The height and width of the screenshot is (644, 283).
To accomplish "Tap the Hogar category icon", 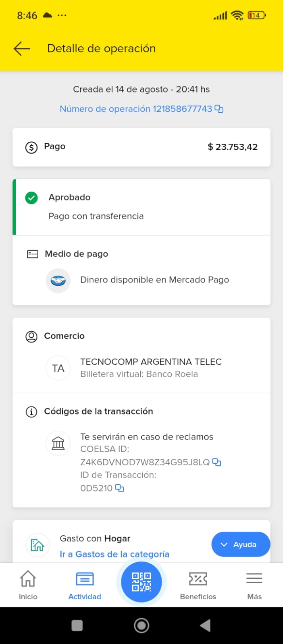I will 37,545.
